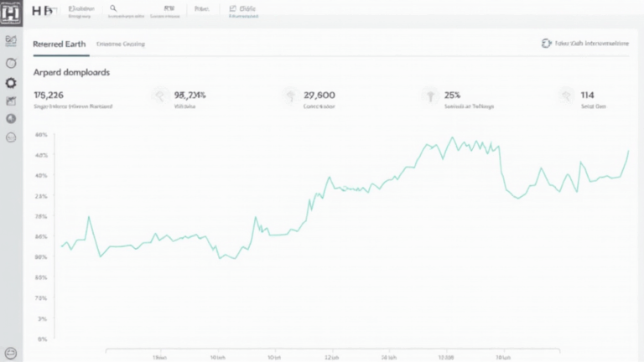Open the gear settings icon in the sidebar

point(11,83)
